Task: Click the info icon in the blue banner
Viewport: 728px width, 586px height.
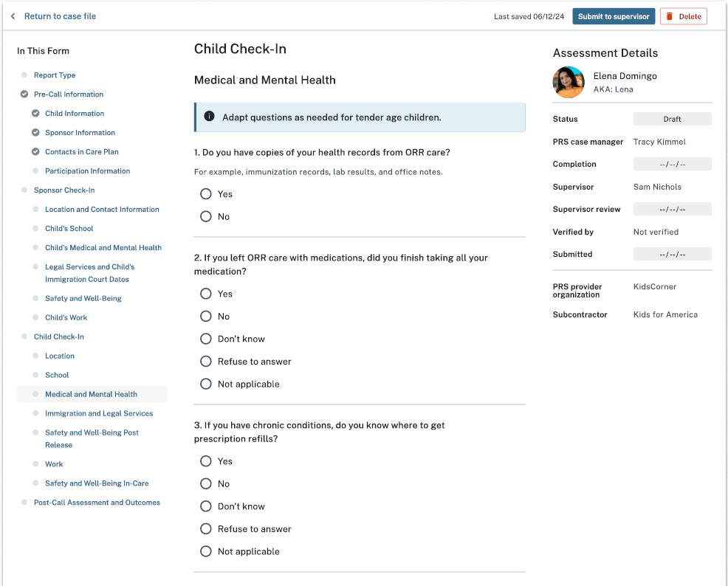Action: [210, 117]
